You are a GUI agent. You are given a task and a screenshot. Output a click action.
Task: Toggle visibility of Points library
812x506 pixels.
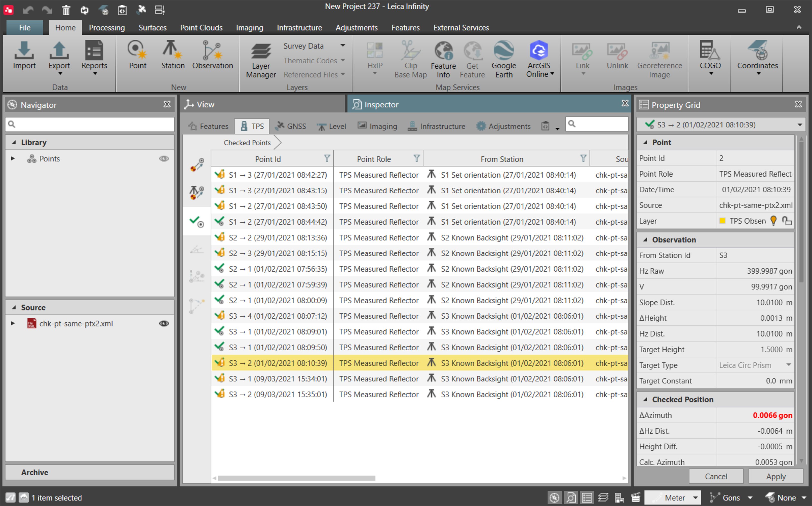164,159
